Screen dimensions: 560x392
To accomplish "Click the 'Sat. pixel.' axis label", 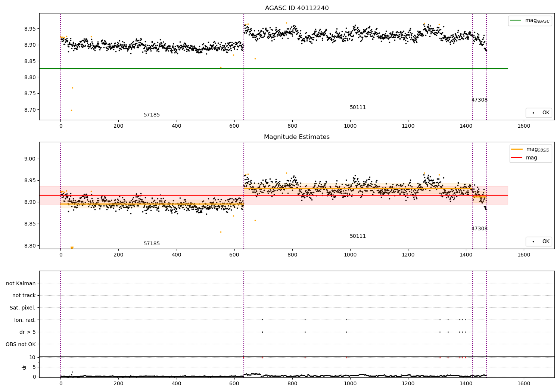I will pyautogui.click(x=23, y=308).
